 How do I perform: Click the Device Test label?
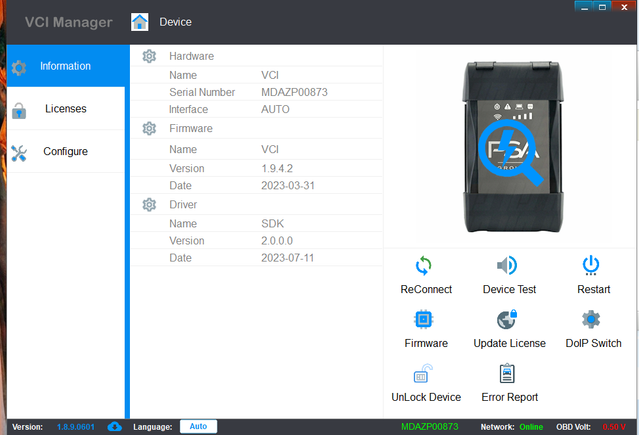[x=509, y=289]
